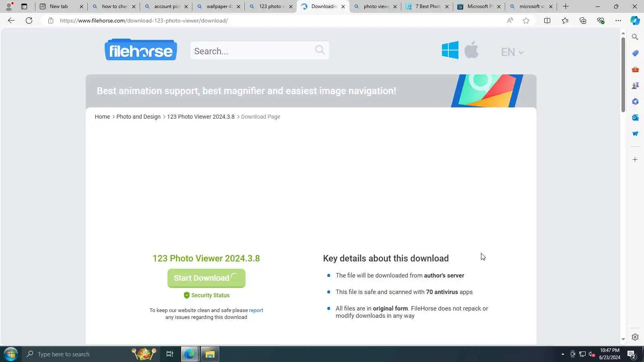The width and height of the screenshot is (644, 362).
Task: Open the notification center icon
Action: click(632, 354)
